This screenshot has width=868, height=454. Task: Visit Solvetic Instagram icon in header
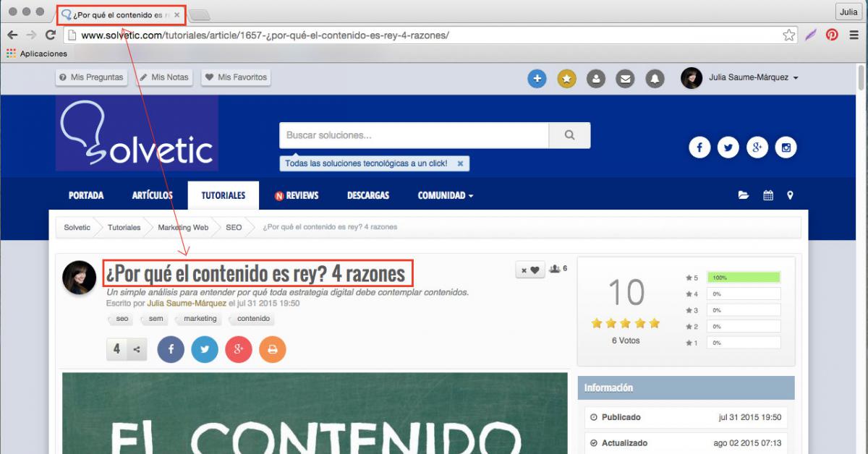pyautogui.click(x=786, y=147)
